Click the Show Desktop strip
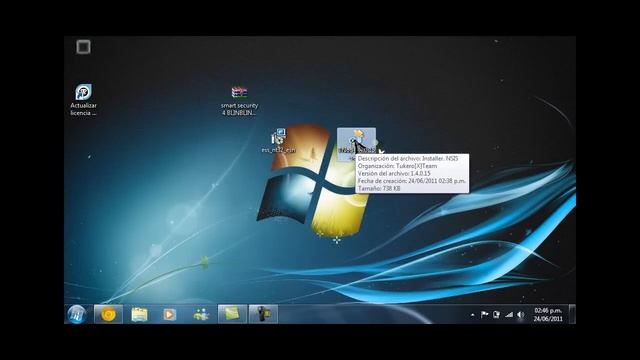Viewport: 640px width, 360px height. pyautogui.click(x=572, y=314)
